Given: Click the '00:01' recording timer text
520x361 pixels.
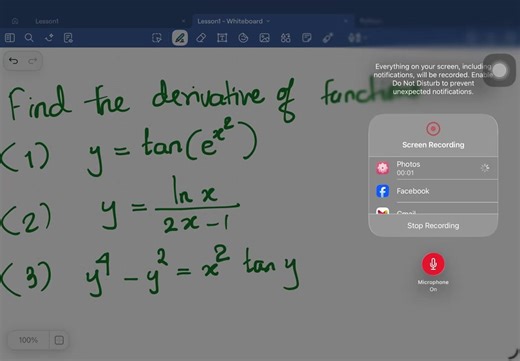Looking at the screenshot, I should pyautogui.click(x=405, y=173).
